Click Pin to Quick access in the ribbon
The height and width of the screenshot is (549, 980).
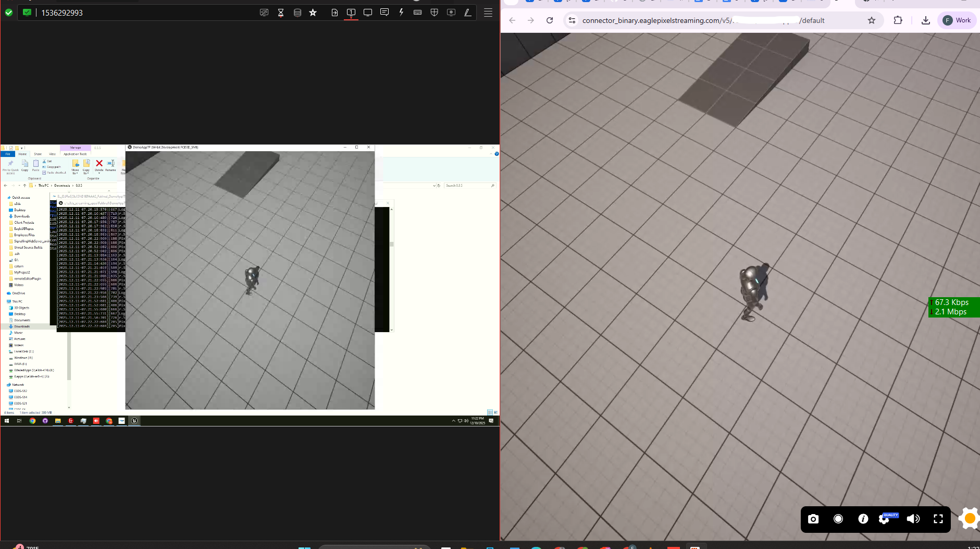click(x=10, y=167)
